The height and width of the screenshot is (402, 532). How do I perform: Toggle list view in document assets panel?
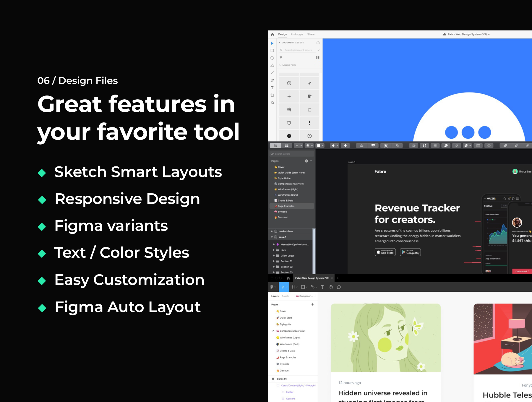318,58
